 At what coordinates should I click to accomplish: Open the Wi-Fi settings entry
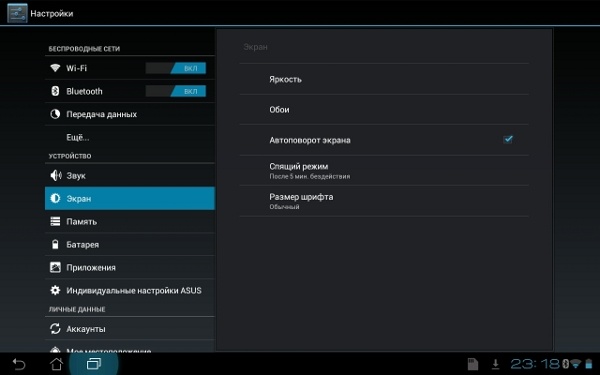coord(130,68)
